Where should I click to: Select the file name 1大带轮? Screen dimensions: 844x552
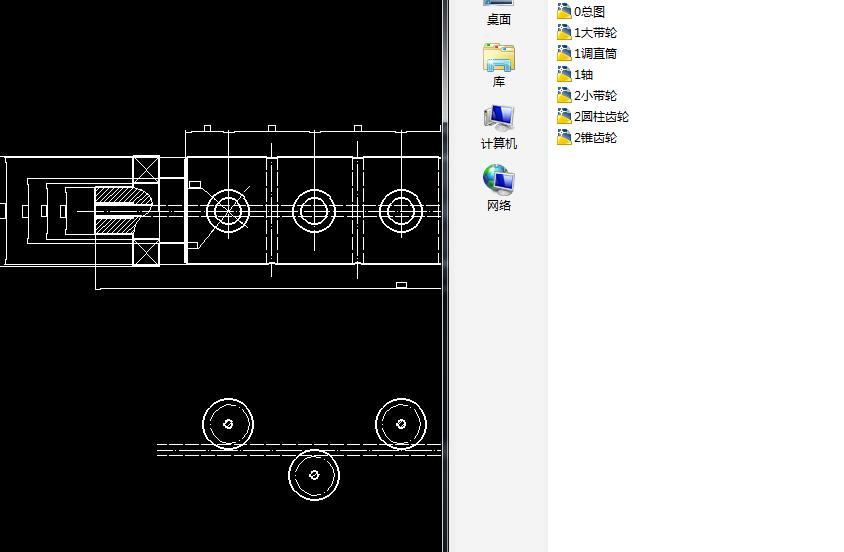[595, 33]
